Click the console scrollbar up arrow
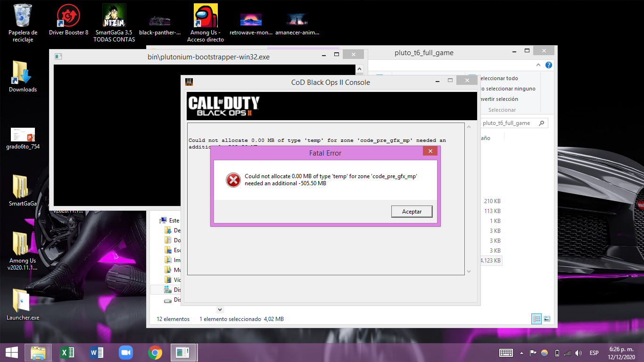644x362 pixels. pyautogui.click(x=469, y=127)
